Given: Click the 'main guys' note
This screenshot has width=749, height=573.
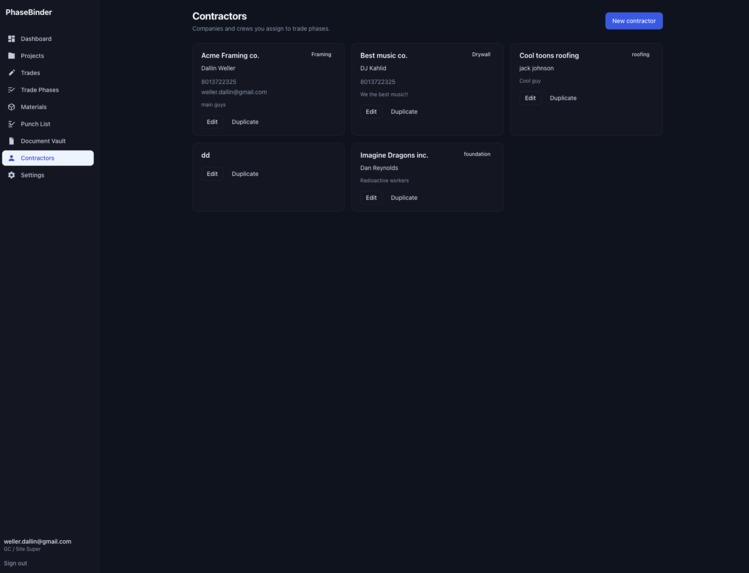Looking at the screenshot, I should [x=214, y=105].
